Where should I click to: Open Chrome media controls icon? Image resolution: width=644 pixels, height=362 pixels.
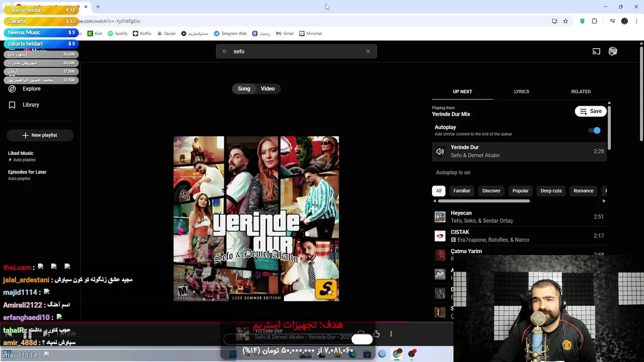coord(612,21)
